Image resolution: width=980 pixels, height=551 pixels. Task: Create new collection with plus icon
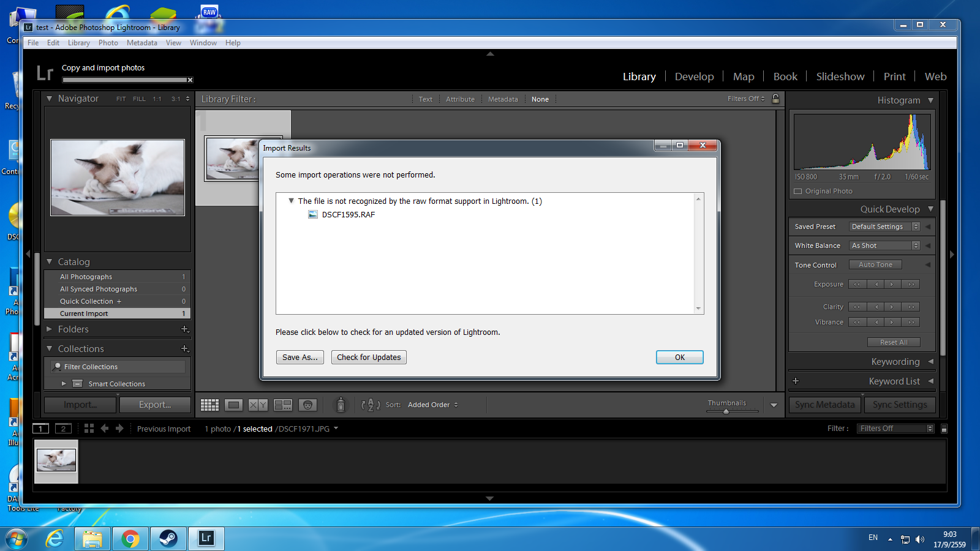tap(184, 348)
